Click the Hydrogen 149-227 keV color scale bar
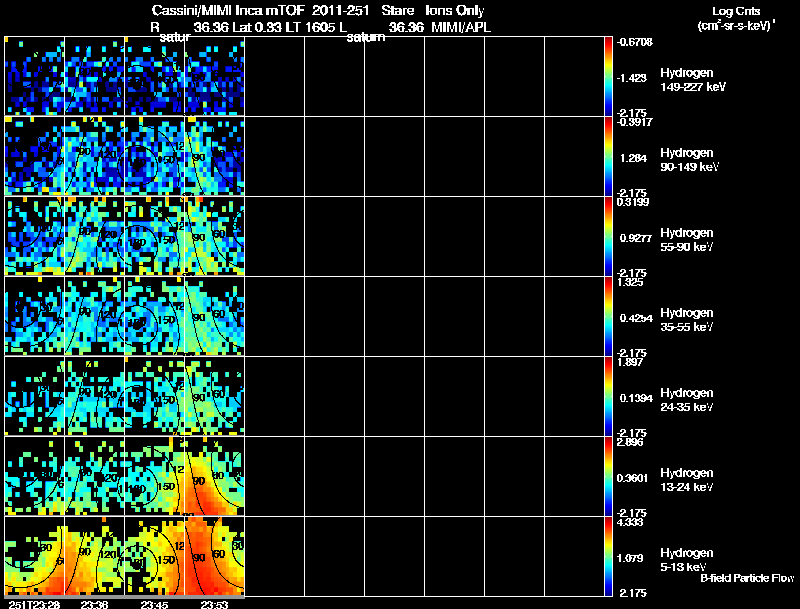 coord(608,77)
